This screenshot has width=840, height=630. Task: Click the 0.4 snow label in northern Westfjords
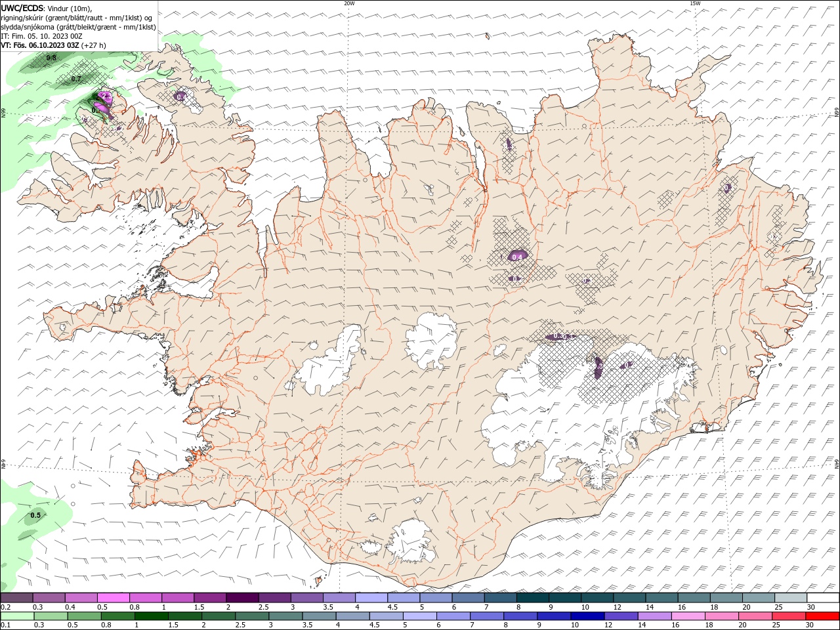click(180, 97)
